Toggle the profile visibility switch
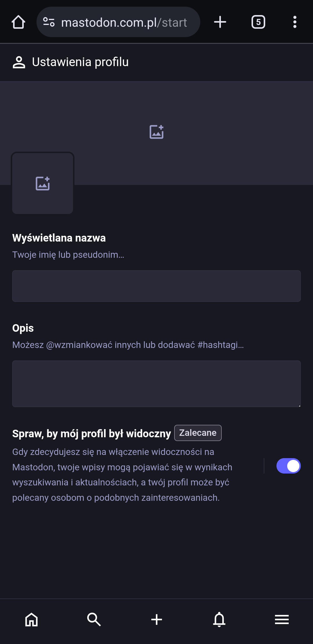Viewport: 313px width, 644px height. click(x=288, y=466)
